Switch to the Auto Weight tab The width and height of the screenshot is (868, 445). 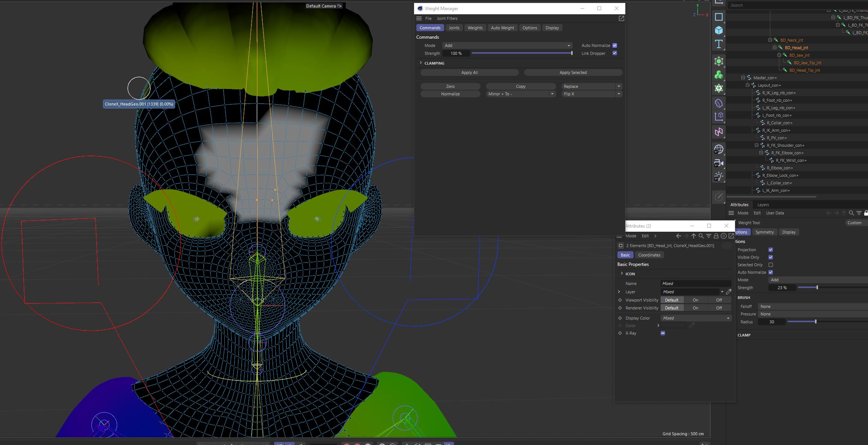point(502,28)
